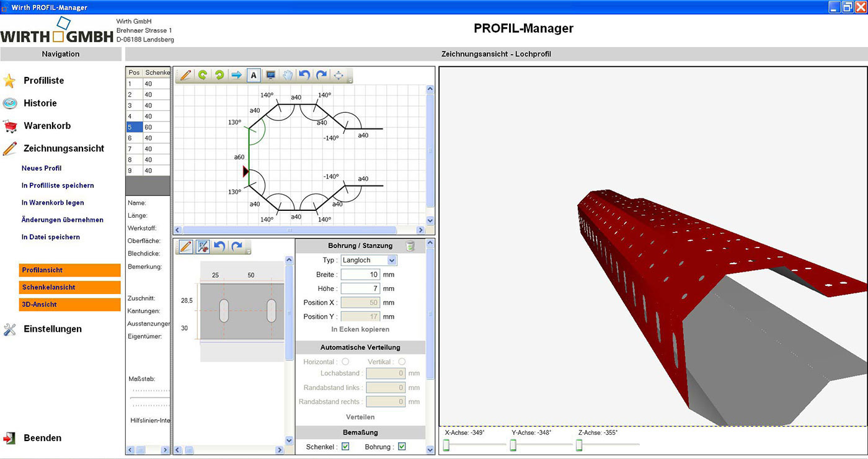Click the Beenden exit button
The width and height of the screenshot is (868, 459).
click(42, 438)
